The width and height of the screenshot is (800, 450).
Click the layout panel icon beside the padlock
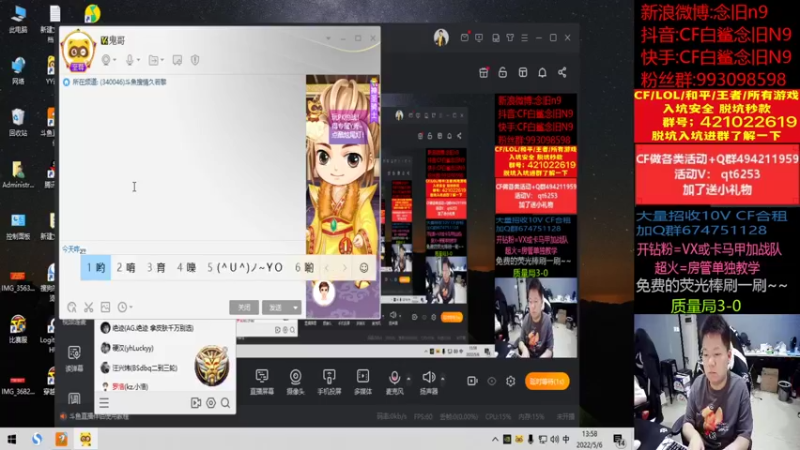[523, 72]
